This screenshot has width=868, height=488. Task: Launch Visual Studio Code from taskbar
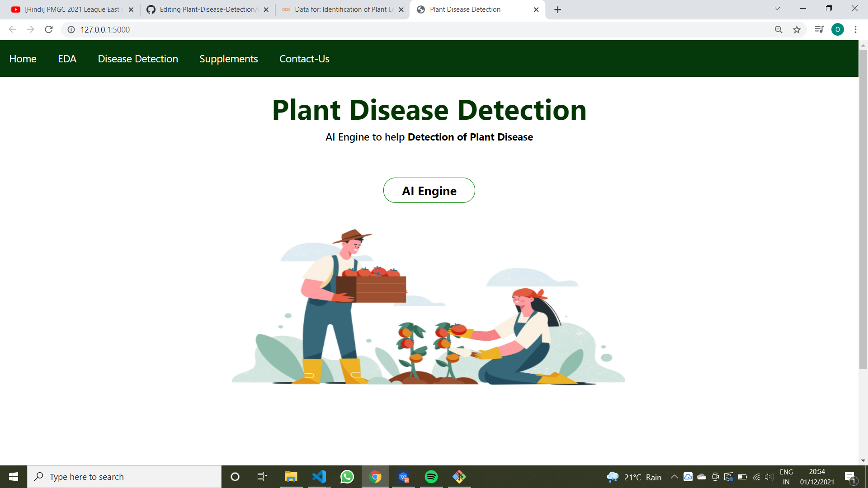(x=319, y=476)
